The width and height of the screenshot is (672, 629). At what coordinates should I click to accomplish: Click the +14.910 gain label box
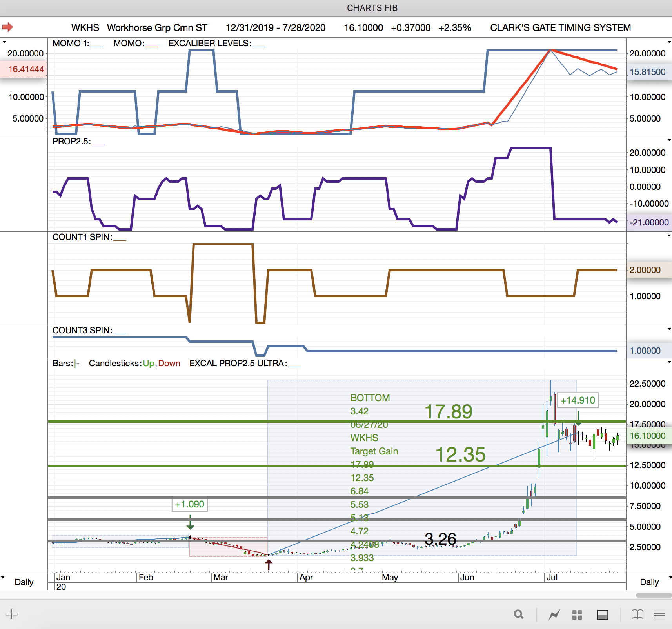578,400
